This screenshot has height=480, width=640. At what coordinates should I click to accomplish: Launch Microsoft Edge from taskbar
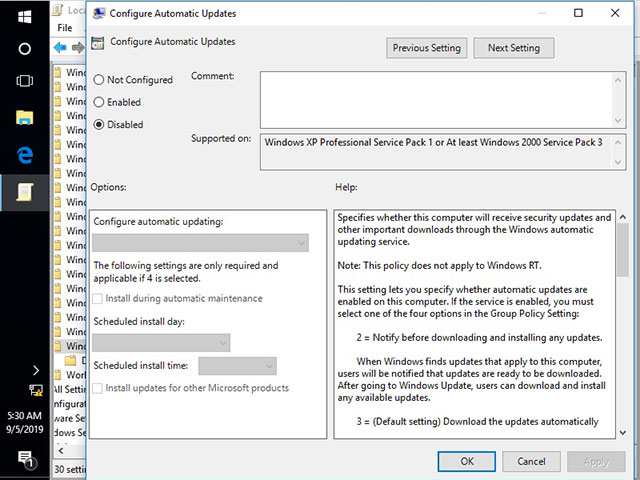click(x=24, y=155)
